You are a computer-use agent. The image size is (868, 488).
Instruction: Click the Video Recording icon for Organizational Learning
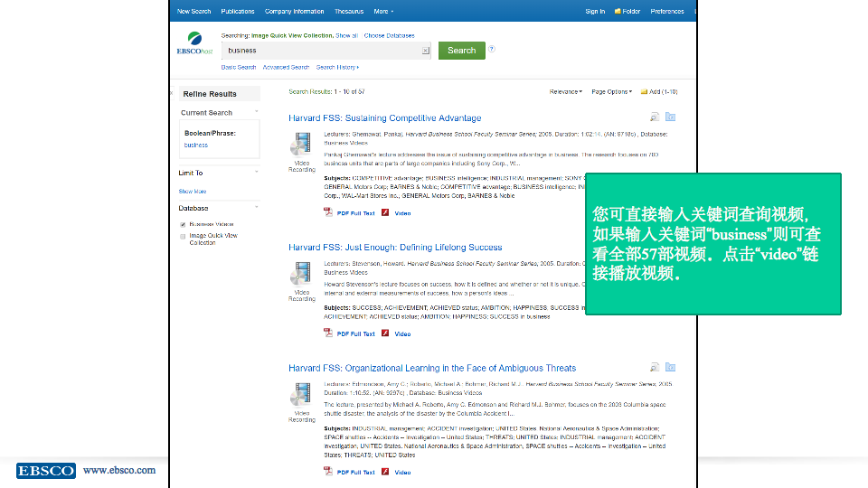pos(301,395)
